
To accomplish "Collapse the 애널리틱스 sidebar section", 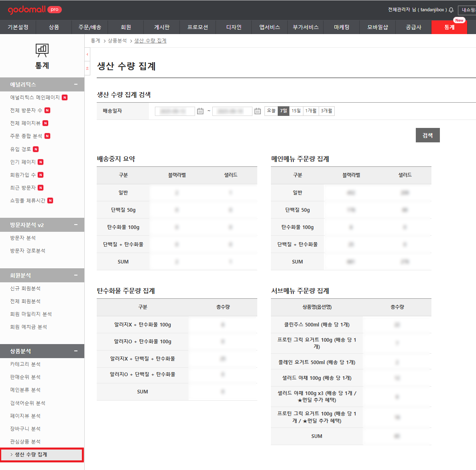I will tap(76, 85).
